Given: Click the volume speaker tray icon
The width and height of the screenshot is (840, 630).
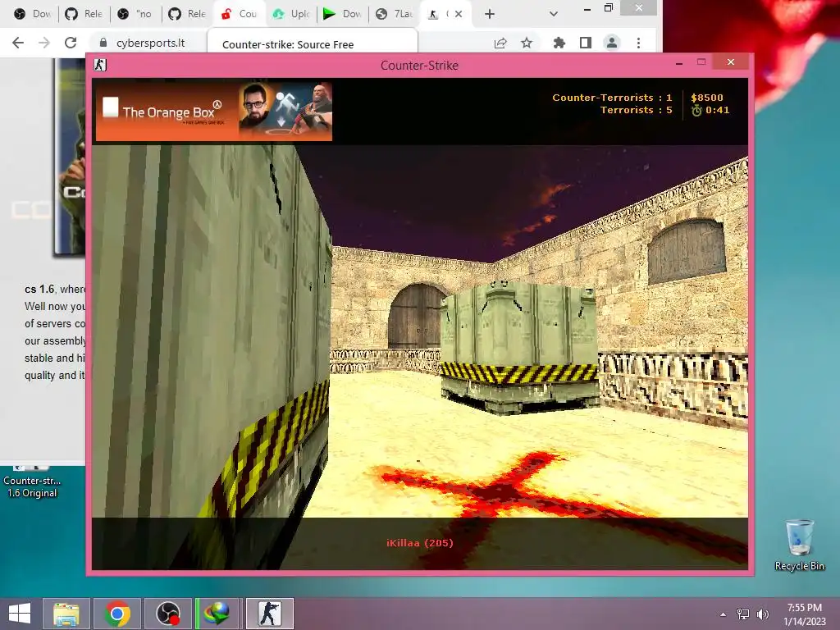Looking at the screenshot, I should pos(762,614).
